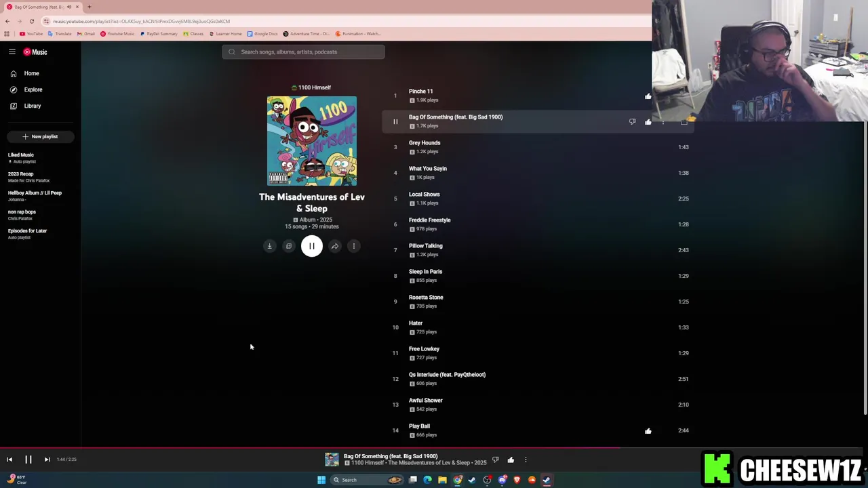Open Hellboy Album // Lil Peep playlist
The image size is (868, 488).
pos(35,192)
